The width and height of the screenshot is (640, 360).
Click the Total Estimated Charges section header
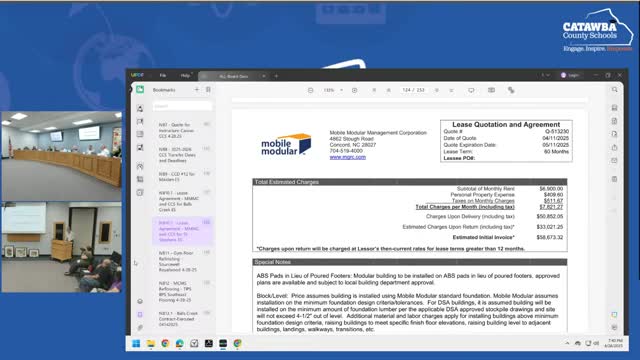click(410, 182)
